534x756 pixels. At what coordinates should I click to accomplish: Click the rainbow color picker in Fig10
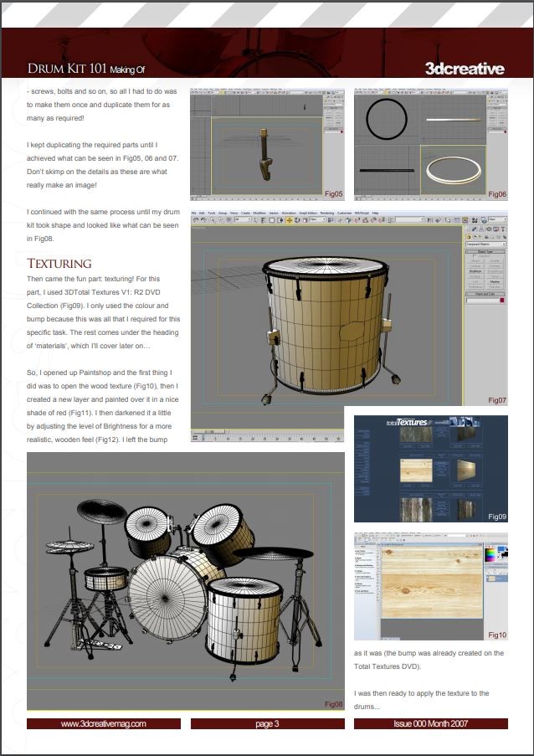[x=490, y=554]
